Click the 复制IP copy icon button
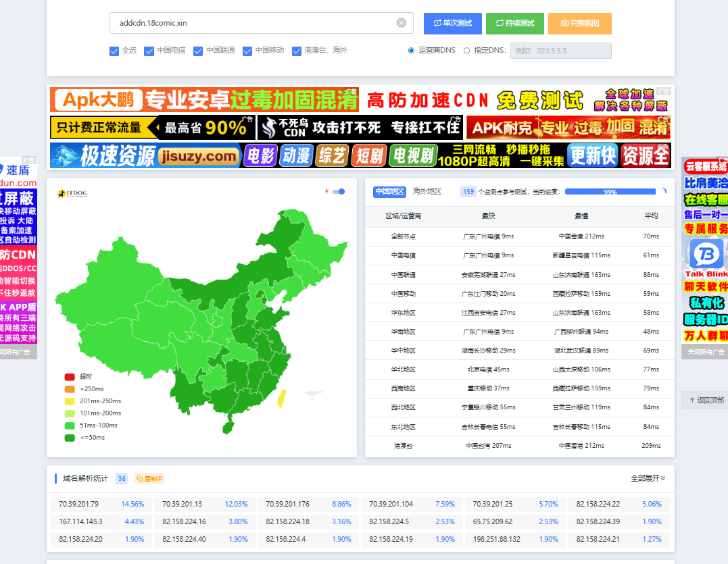This screenshot has height=564, width=728. coord(149,478)
